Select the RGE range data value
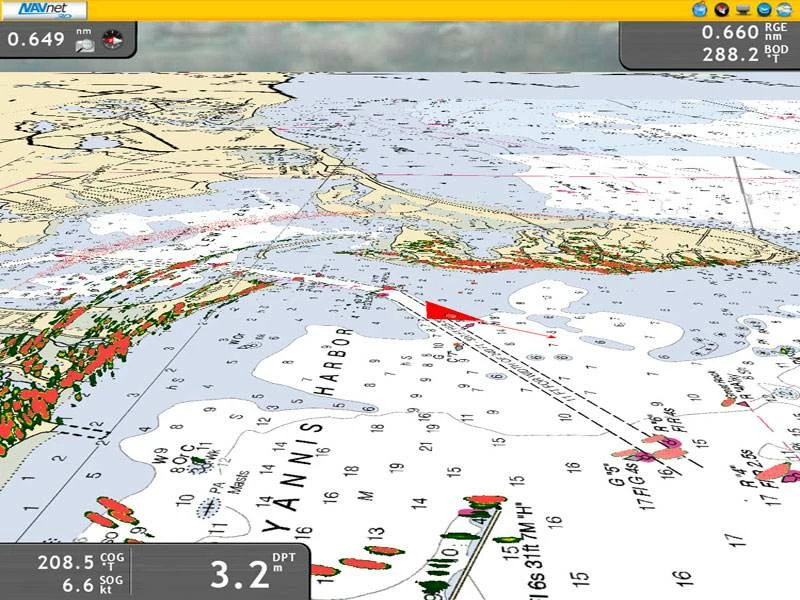The height and width of the screenshot is (600, 800). [731, 32]
